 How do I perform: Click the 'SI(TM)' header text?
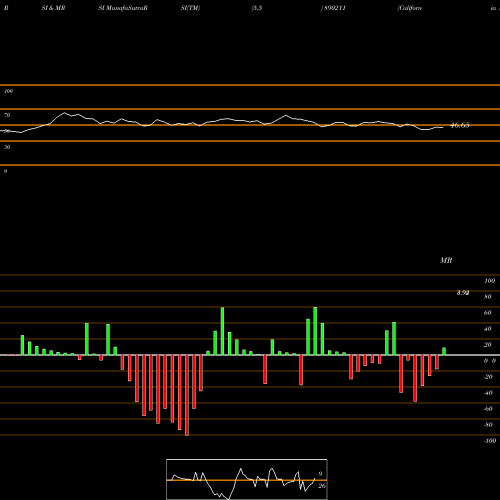coord(190,8)
